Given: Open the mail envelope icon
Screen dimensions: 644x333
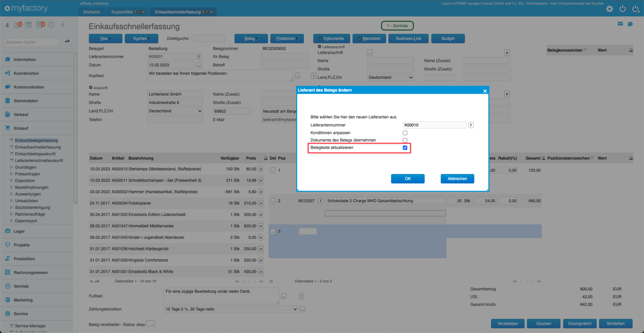Looking at the screenshot, I should click(620, 24).
